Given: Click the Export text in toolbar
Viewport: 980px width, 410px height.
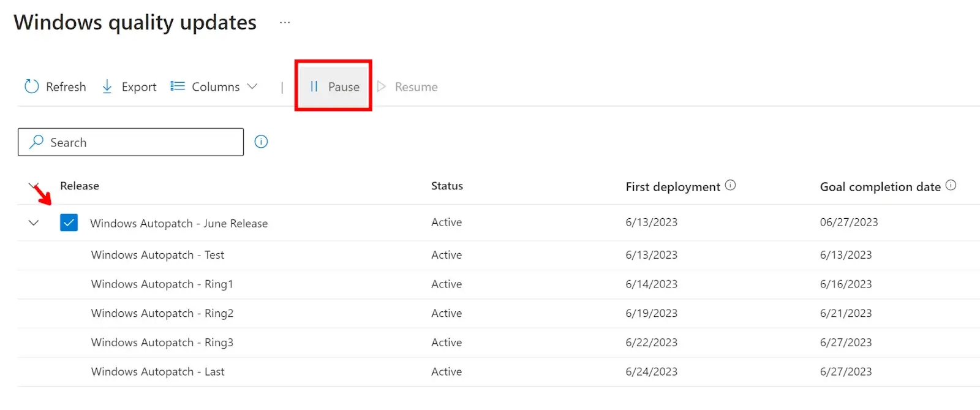Looking at the screenshot, I should tap(139, 87).
